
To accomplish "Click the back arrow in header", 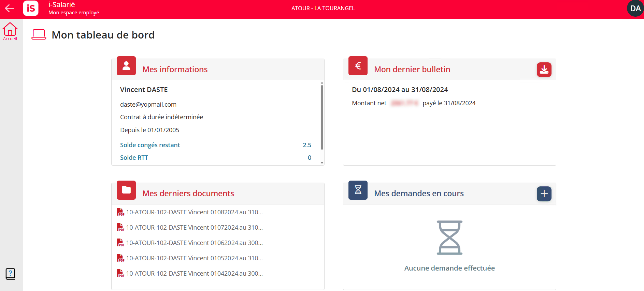I will pyautogui.click(x=10, y=8).
